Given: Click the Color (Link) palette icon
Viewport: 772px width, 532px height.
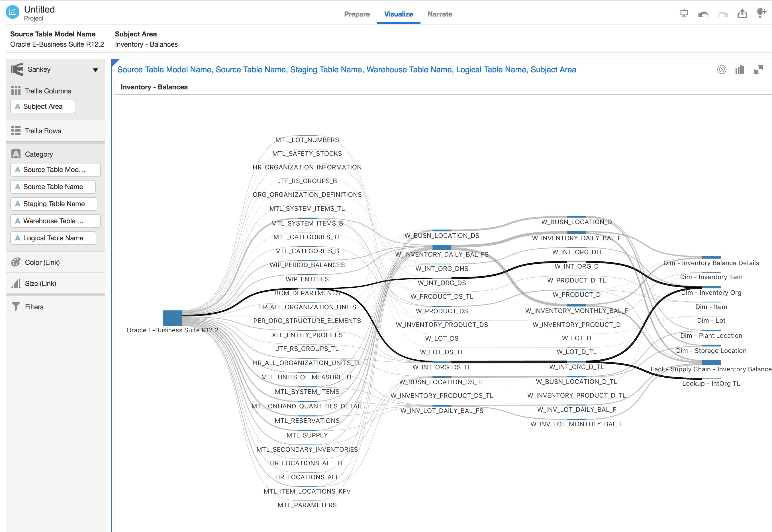Looking at the screenshot, I should tap(16, 262).
